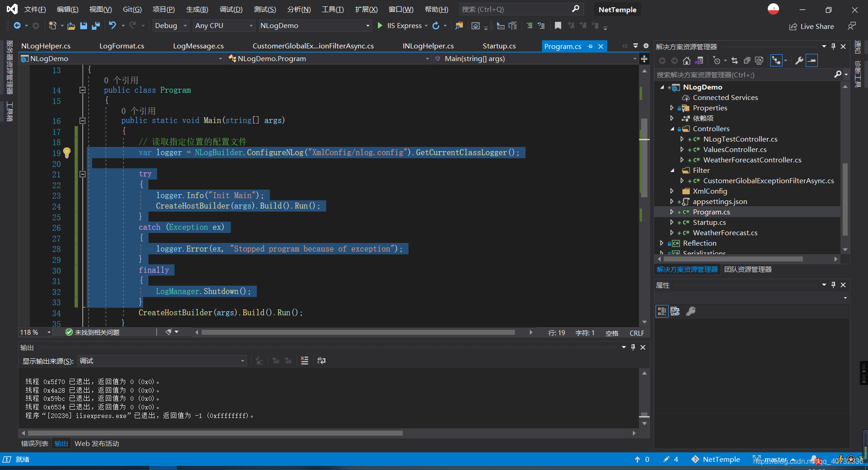Collapse the Main method using its outline marker
Image resolution: width=868 pixels, height=470 pixels.
pyautogui.click(x=82, y=121)
